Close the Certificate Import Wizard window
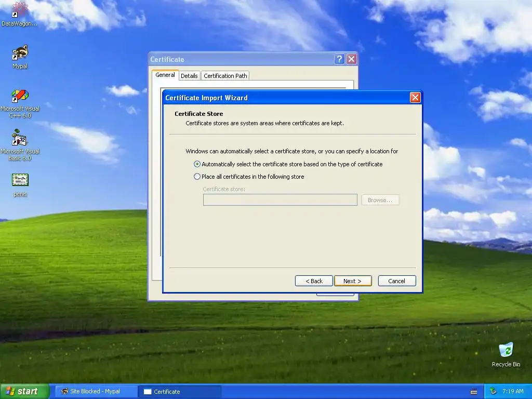 click(x=415, y=98)
